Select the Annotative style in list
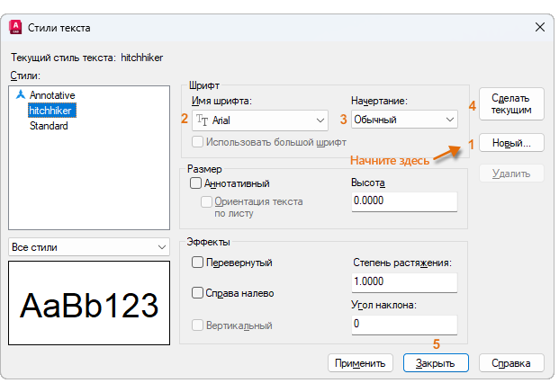The image size is (559, 392). tap(52, 94)
